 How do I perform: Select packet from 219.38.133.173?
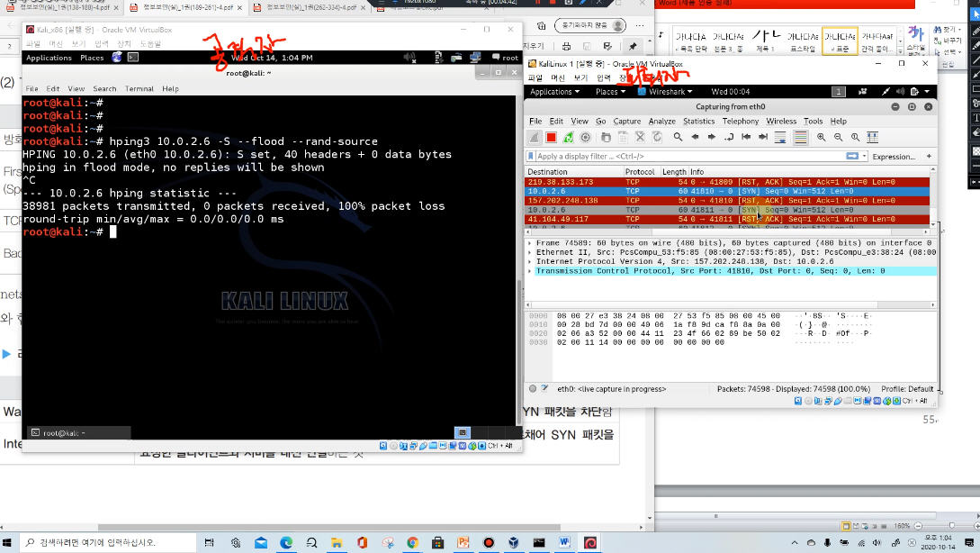click(727, 182)
